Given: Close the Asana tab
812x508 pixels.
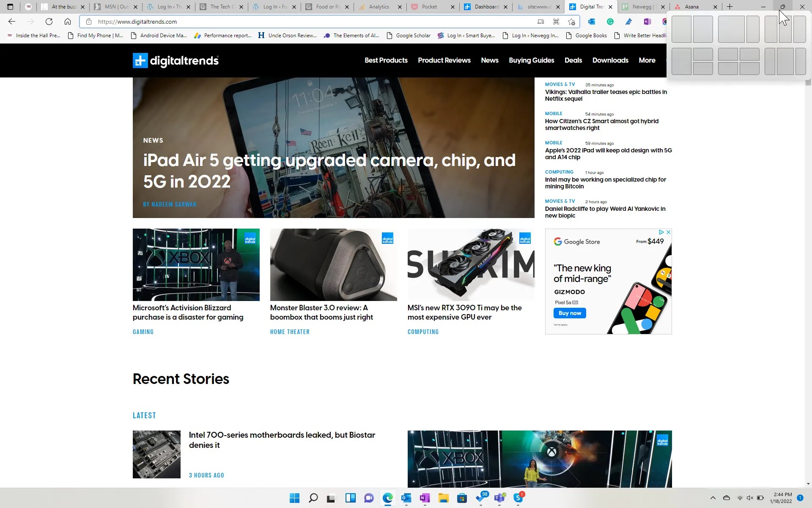Looking at the screenshot, I should (715, 7).
